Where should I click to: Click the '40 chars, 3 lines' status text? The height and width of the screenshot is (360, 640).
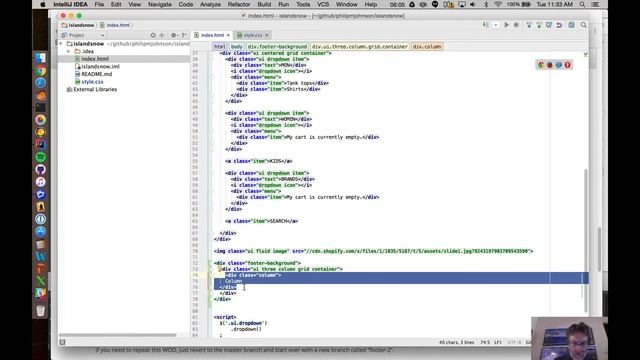tap(456, 342)
